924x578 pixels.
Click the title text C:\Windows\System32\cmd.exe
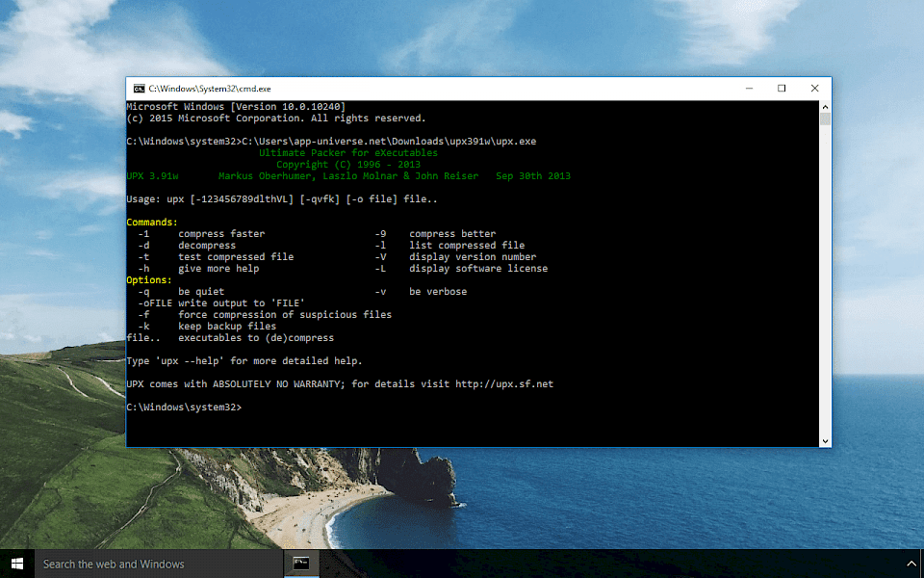coord(210,89)
